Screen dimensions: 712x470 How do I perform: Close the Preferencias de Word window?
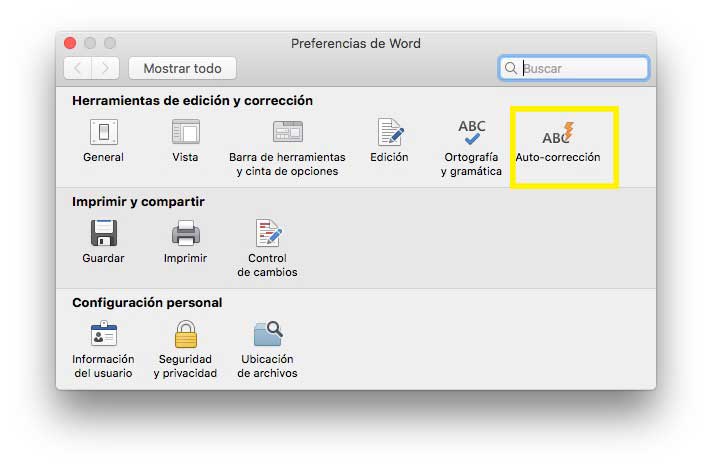(70, 43)
